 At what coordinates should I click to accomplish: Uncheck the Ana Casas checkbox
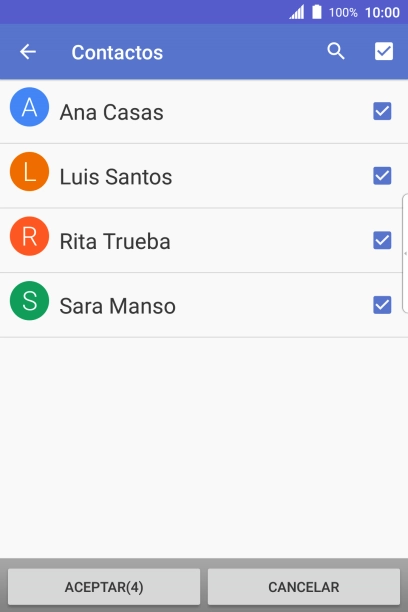(x=382, y=111)
